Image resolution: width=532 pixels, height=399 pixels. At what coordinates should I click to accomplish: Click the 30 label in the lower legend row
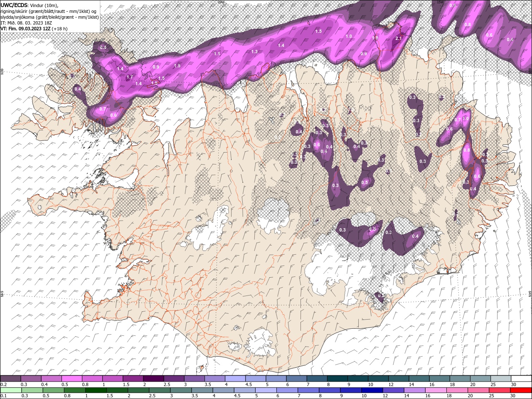point(512,396)
